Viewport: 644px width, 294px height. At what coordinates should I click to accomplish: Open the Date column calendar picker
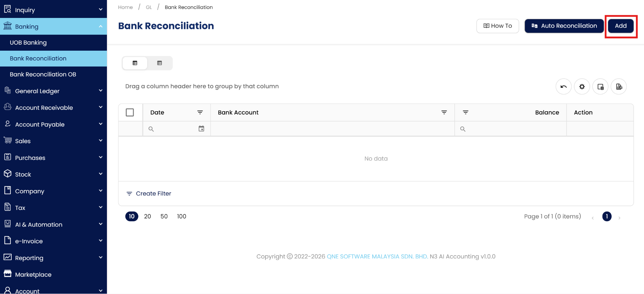pos(201,129)
